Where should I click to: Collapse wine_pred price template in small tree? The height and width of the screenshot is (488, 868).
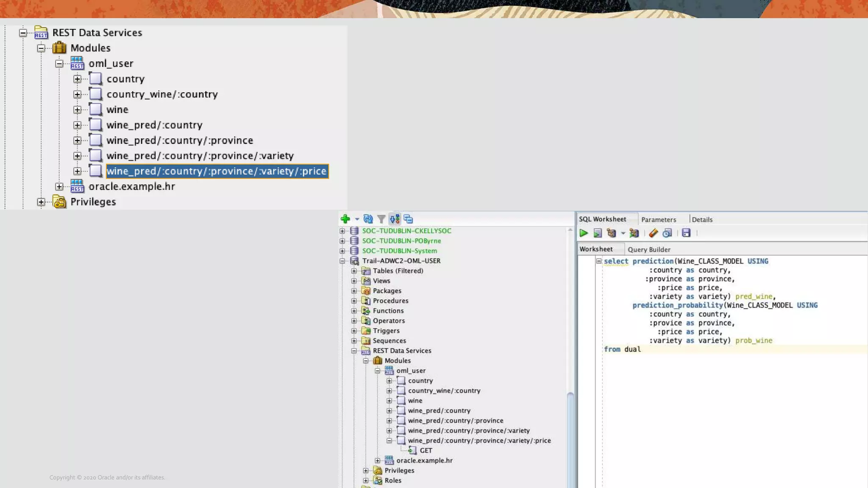pyautogui.click(x=389, y=441)
